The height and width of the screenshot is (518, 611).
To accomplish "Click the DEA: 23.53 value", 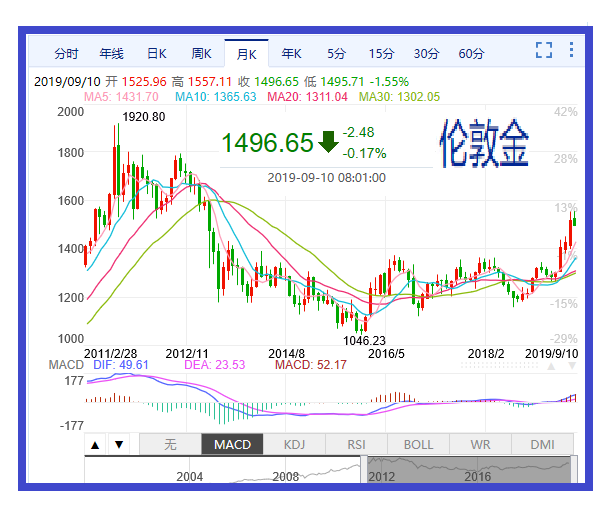I will [214, 365].
